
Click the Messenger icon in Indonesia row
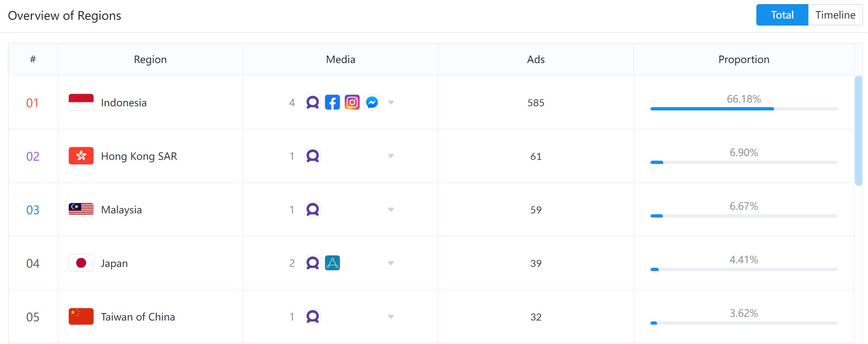pos(372,102)
